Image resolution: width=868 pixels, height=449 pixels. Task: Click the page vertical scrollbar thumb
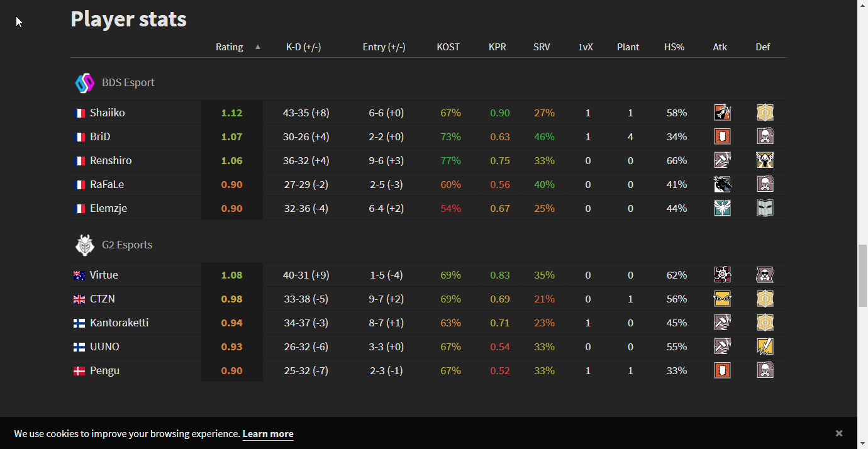[862, 275]
